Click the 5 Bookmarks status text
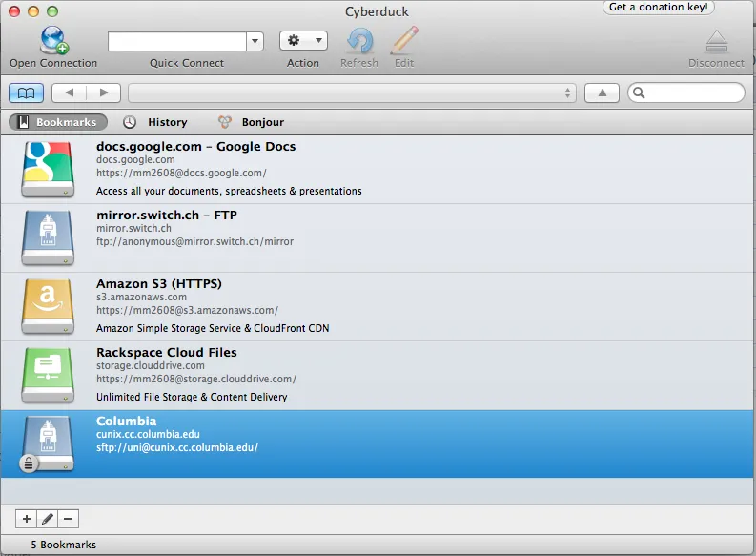This screenshot has width=756, height=556. [x=63, y=545]
